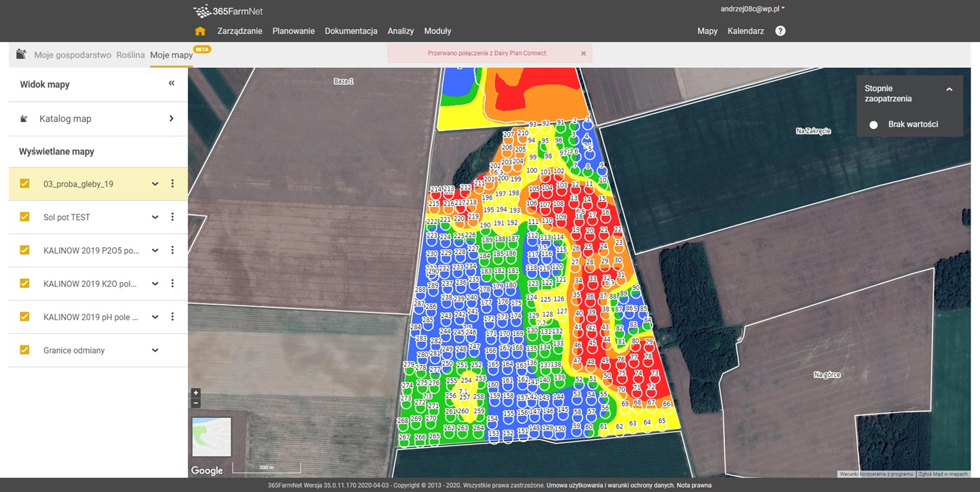980x492 pixels.
Task: Disable the Granice odmiany layer checkbox
Action: (x=25, y=350)
